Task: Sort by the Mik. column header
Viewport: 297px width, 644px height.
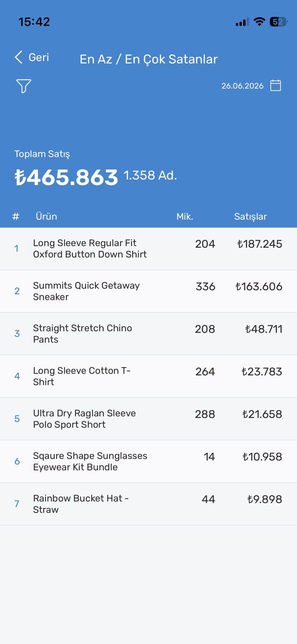Action: (x=185, y=216)
